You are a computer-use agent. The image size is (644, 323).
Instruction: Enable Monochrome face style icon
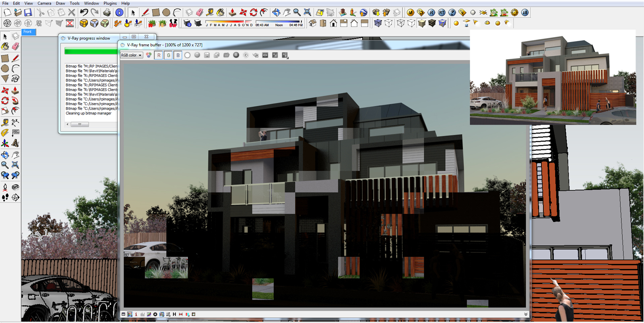tap(442, 23)
